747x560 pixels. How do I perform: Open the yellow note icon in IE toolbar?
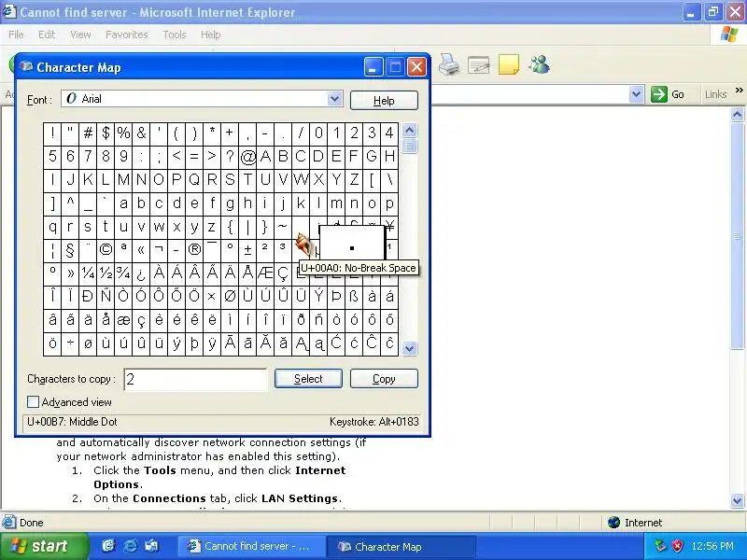[x=509, y=64]
